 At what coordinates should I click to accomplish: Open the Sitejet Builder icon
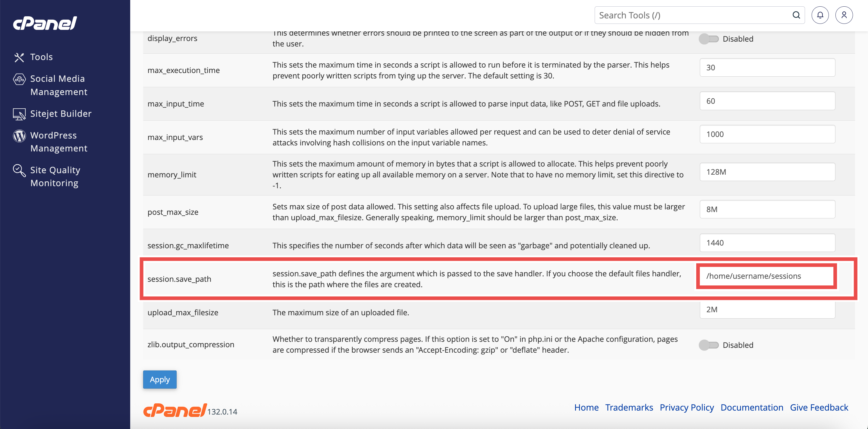click(19, 114)
